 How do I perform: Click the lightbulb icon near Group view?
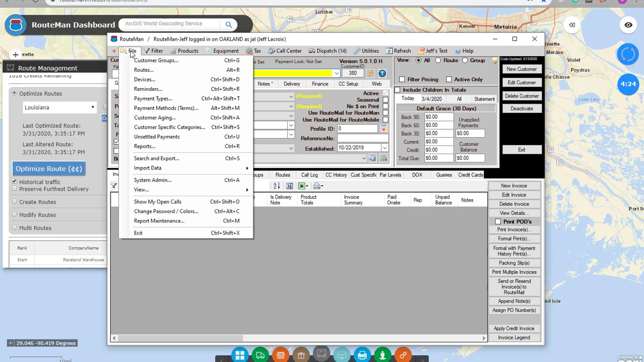pos(495,61)
